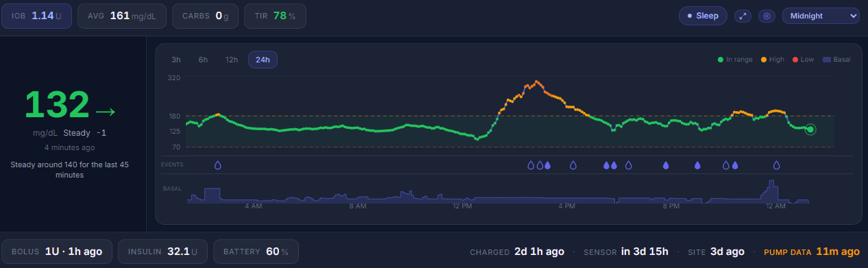
Task: Toggle Basal legend item
Action: click(836, 60)
